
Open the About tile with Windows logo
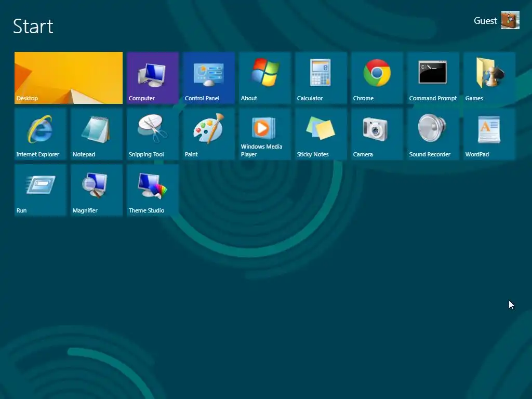tap(265, 78)
